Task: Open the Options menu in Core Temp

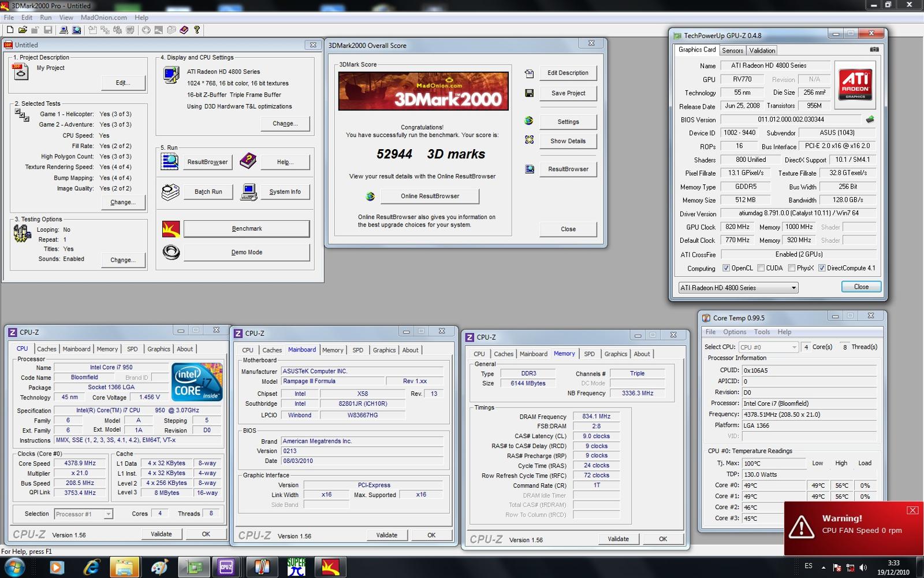Action: pos(735,332)
